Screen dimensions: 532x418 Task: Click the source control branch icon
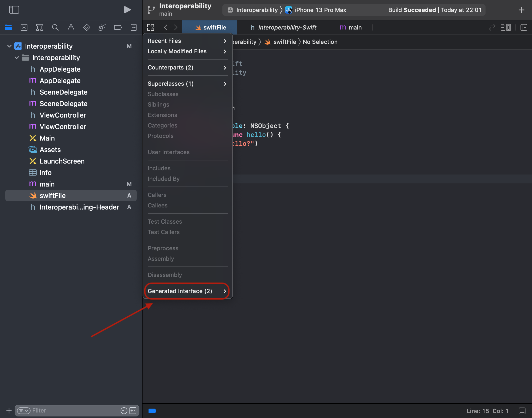click(x=151, y=10)
